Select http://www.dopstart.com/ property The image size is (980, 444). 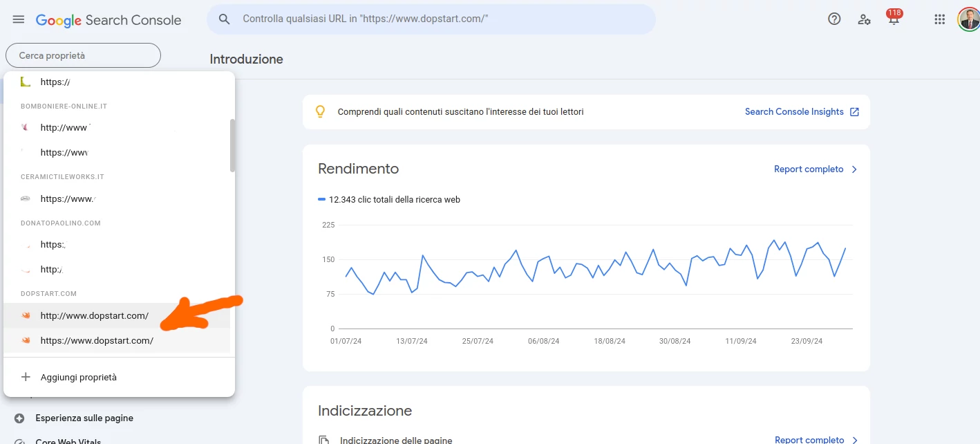tap(117, 315)
